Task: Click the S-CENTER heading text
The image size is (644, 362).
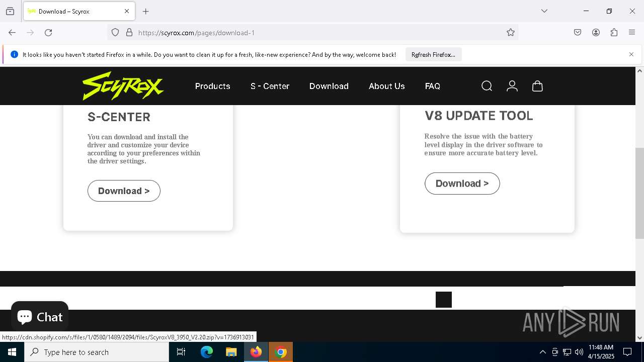Action: coord(119,117)
